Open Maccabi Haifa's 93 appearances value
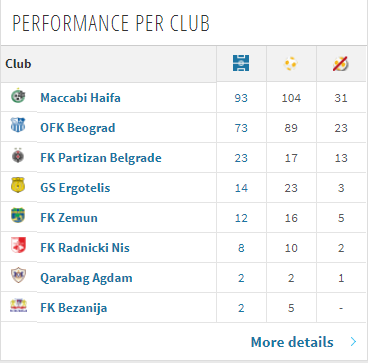The height and width of the screenshot is (363, 368). [241, 98]
